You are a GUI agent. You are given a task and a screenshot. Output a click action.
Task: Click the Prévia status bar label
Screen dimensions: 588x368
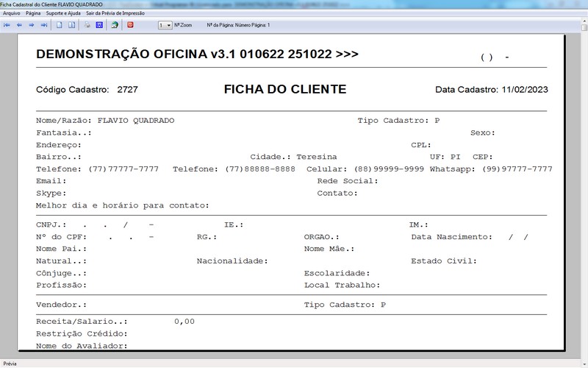10,364
